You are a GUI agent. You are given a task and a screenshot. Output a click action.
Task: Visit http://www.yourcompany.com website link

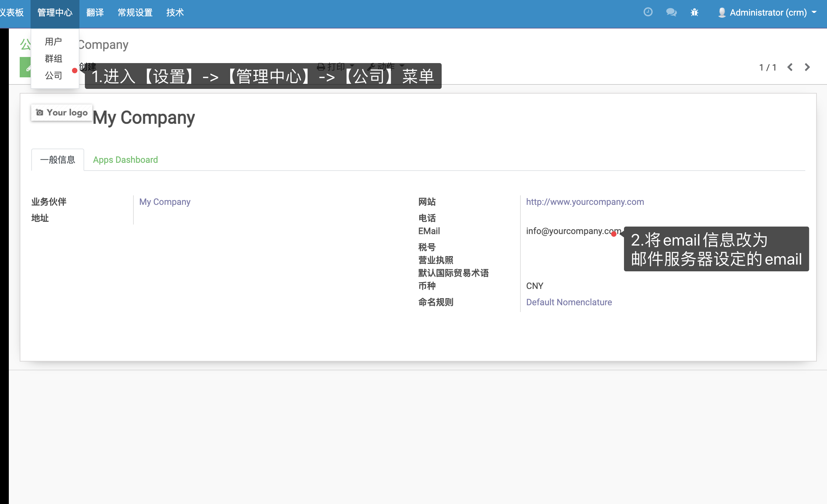pyautogui.click(x=585, y=202)
